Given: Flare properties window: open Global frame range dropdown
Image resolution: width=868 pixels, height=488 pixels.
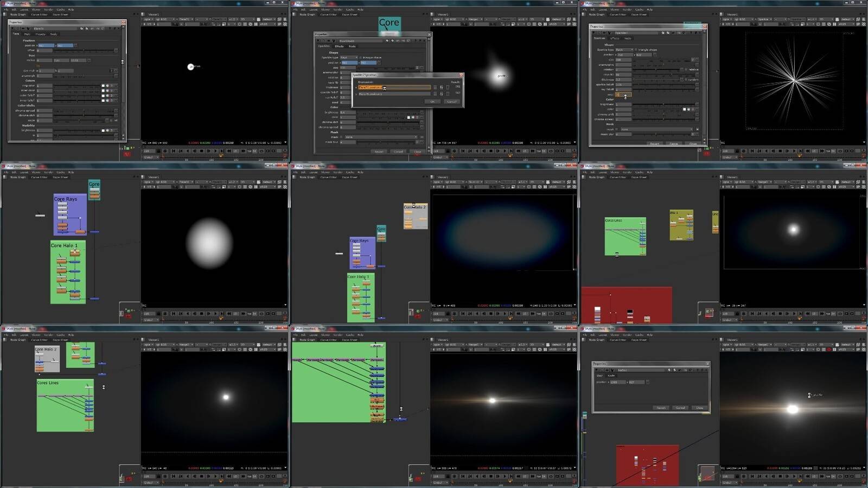Looking at the screenshot, I should (x=151, y=157).
